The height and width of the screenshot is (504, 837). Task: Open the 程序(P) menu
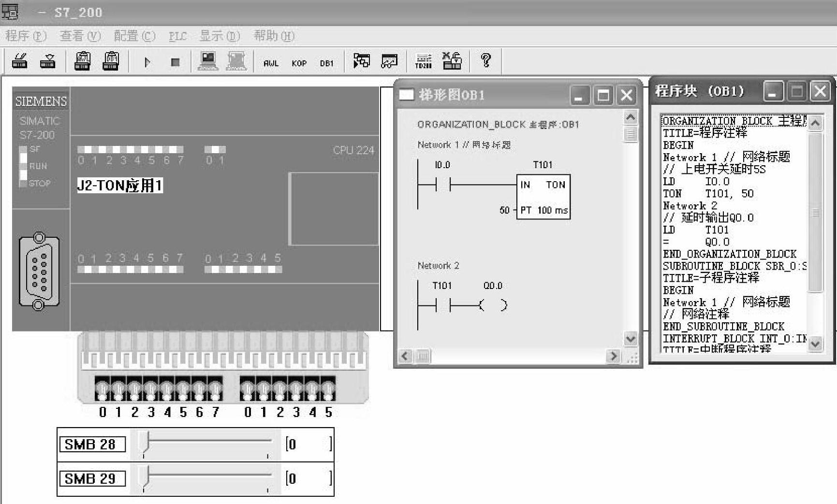click(x=26, y=36)
